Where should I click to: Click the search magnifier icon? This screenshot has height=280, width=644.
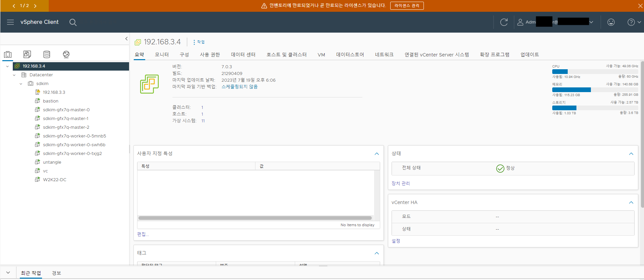tap(73, 22)
